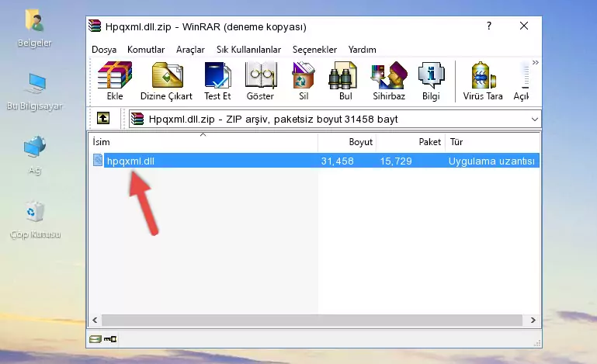Click the Sil (Delete) toolbar icon

304,81
